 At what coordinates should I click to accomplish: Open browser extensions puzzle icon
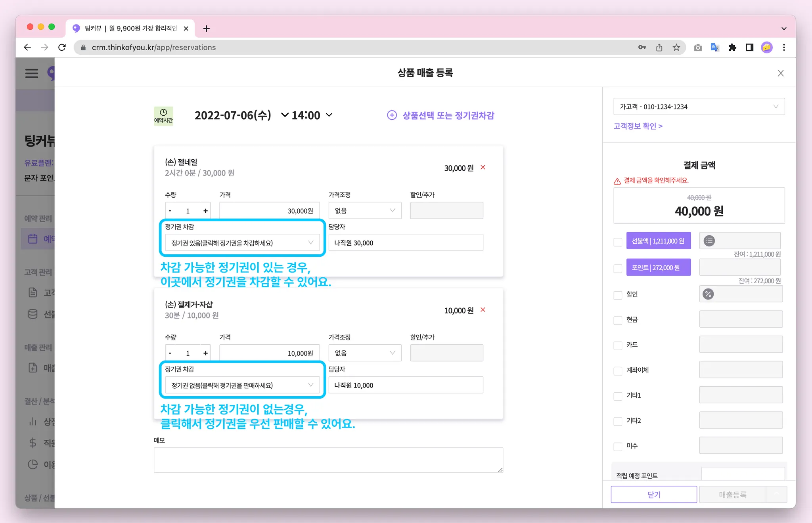pos(732,48)
